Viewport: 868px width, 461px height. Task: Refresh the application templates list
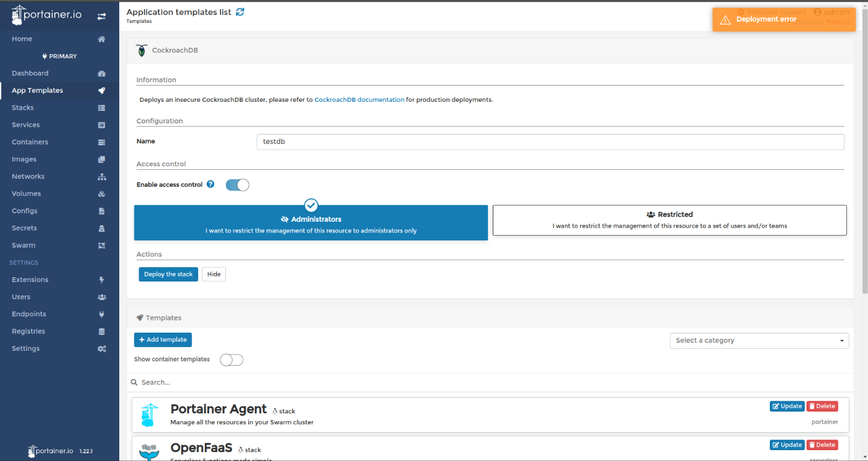coord(240,12)
